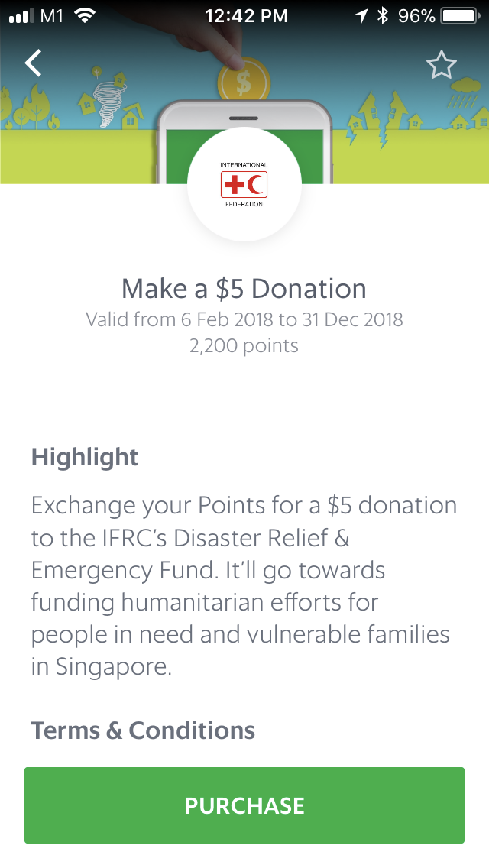Open the Terms & Conditions section
The height and width of the screenshot is (868, 489).
click(x=143, y=730)
